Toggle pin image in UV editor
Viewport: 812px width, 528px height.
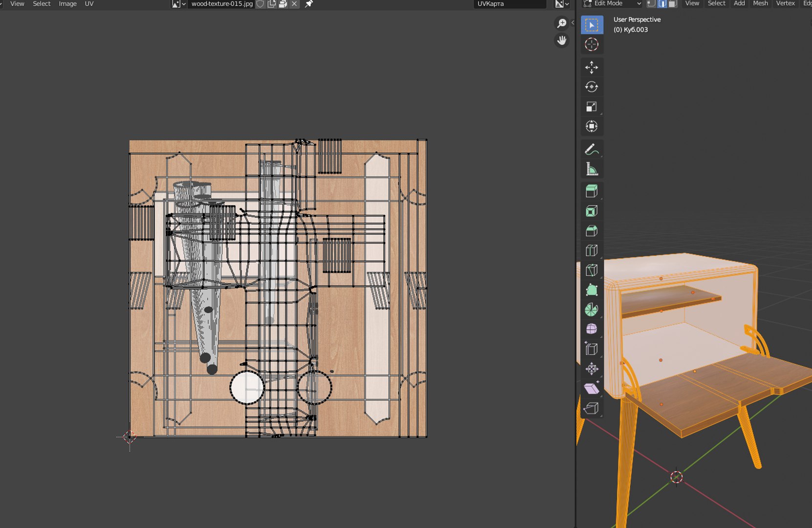(x=309, y=4)
